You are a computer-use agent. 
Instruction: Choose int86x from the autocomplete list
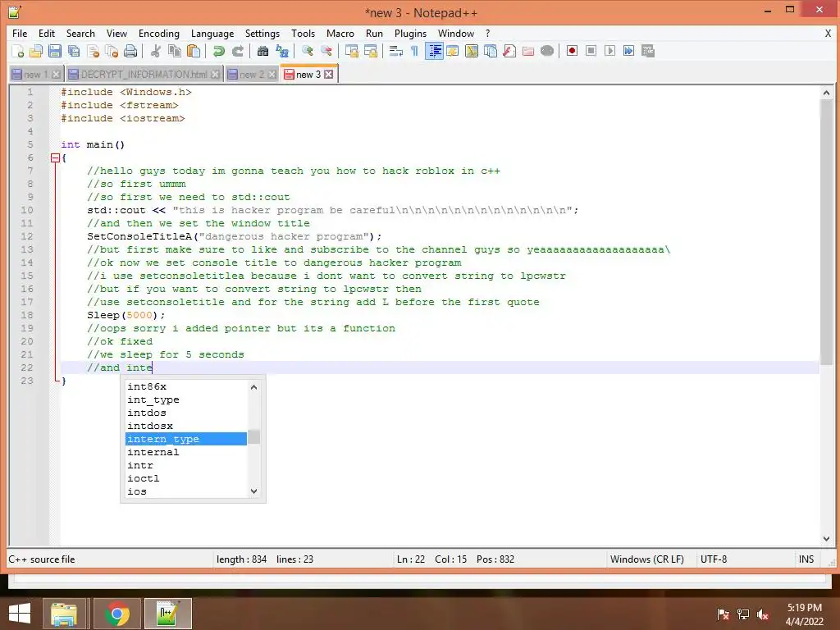[186, 386]
